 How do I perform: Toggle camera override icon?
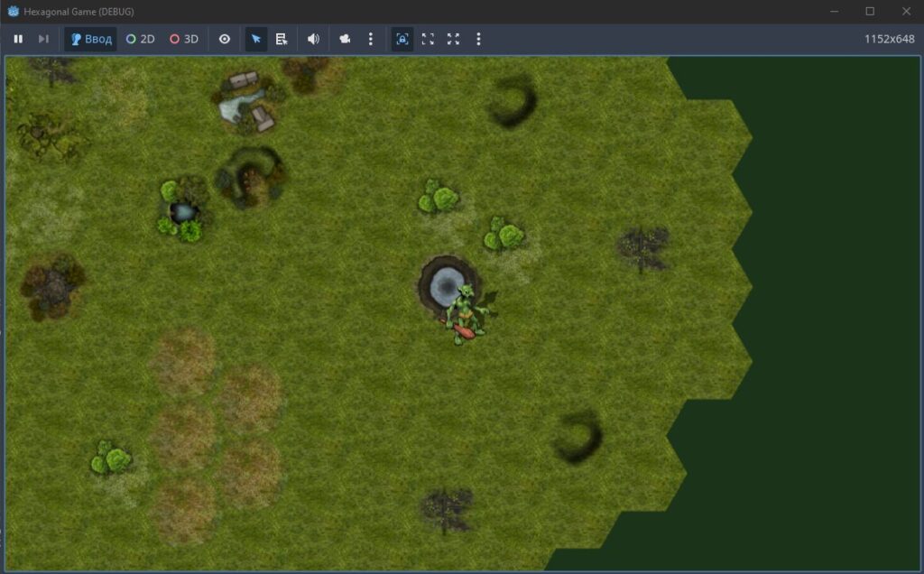click(345, 39)
